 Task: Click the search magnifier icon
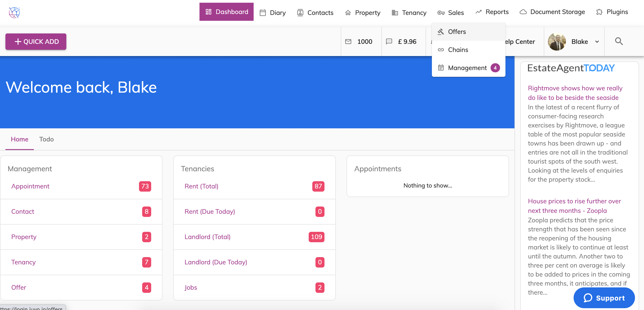point(619,41)
